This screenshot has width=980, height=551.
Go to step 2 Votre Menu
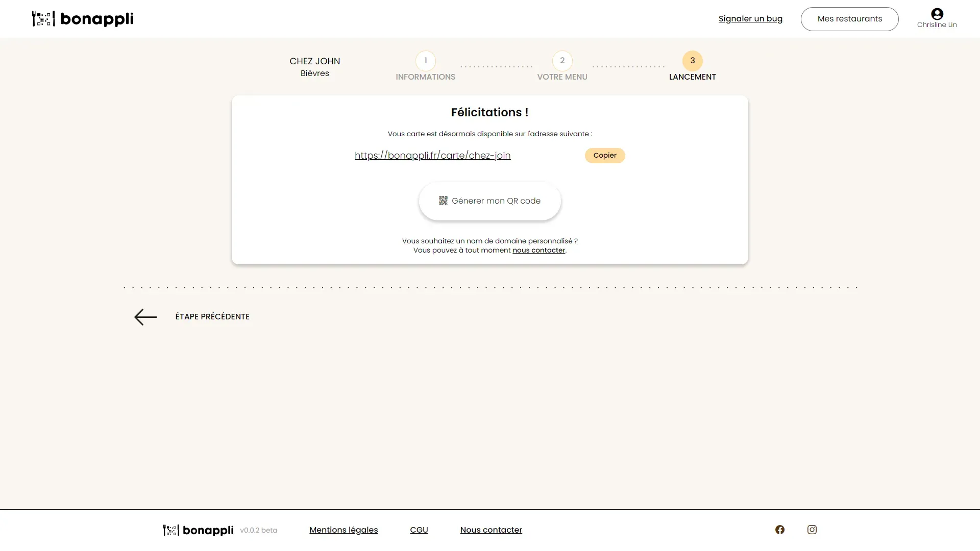click(x=562, y=66)
